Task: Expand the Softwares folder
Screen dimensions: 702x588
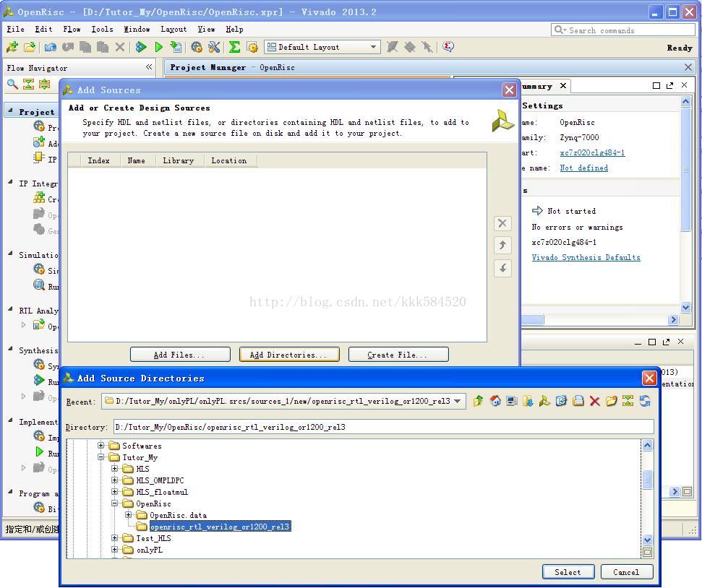Action: click(101, 445)
